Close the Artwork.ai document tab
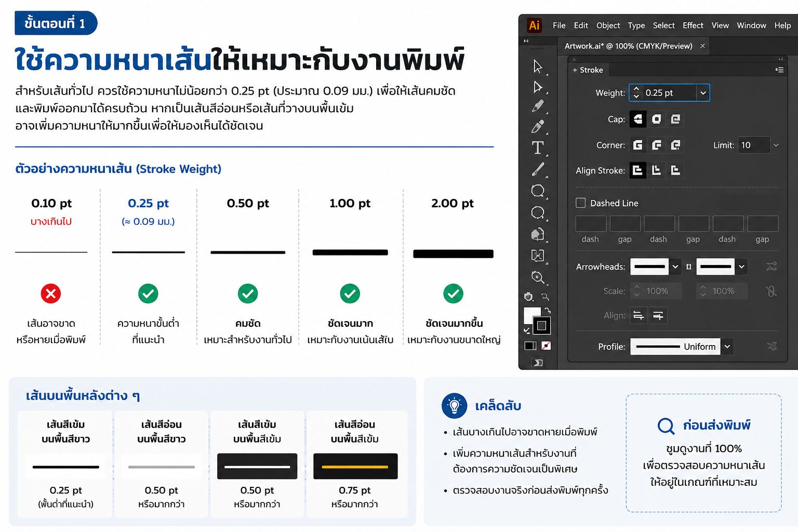Image resolution: width=798 pixels, height=532 pixels. pos(702,46)
